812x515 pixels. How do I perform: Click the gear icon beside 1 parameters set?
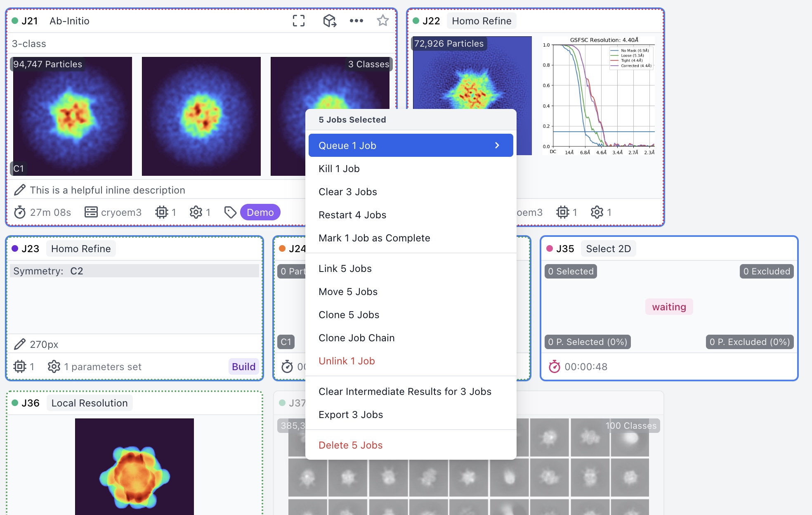click(x=54, y=367)
